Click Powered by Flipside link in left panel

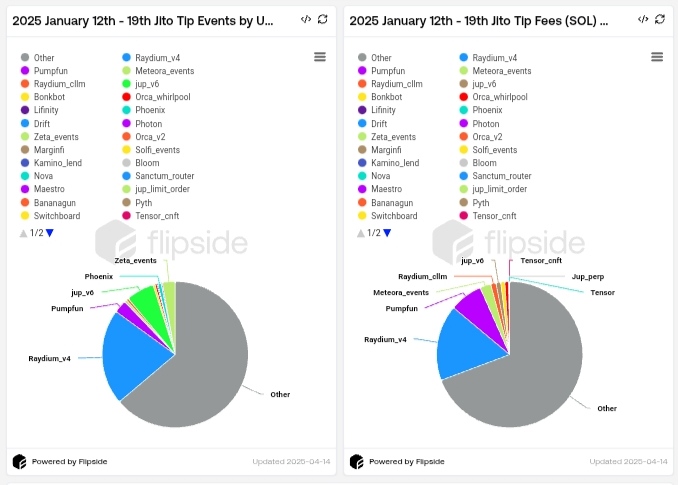[69, 462]
